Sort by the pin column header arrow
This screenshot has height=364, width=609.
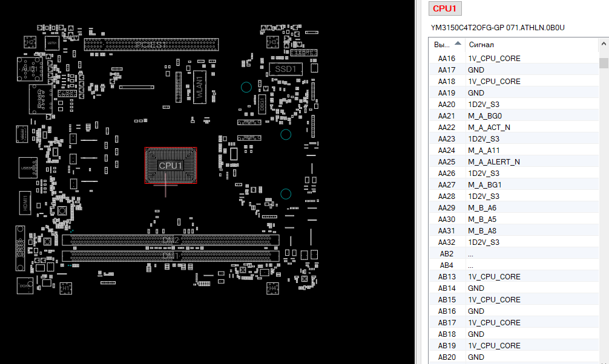click(x=457, y=44)
